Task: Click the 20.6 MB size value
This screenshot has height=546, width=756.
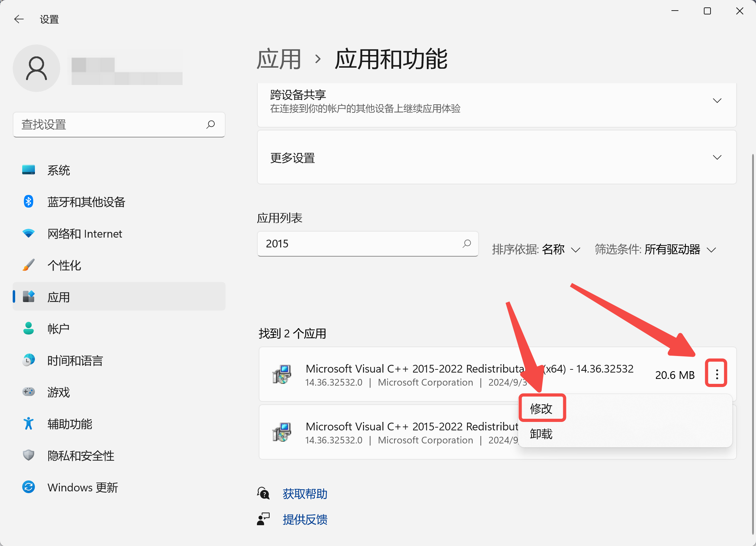Action: [x=675, y=375]
